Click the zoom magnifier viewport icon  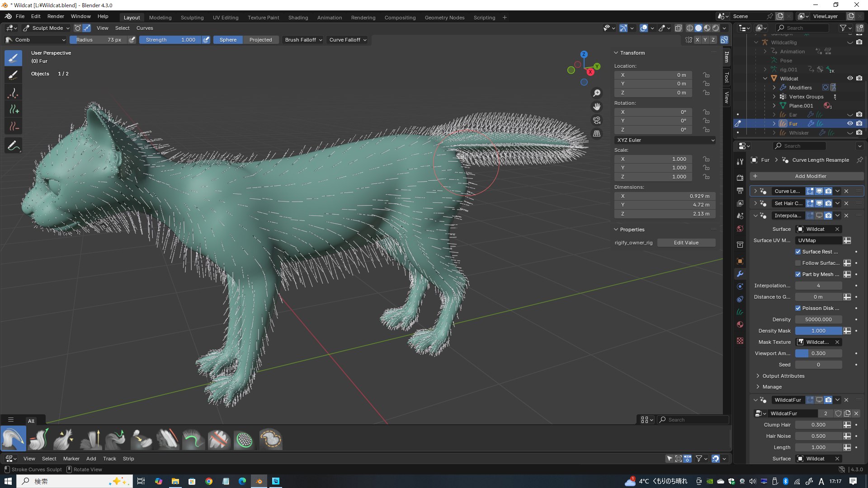(x=597, y=93)
